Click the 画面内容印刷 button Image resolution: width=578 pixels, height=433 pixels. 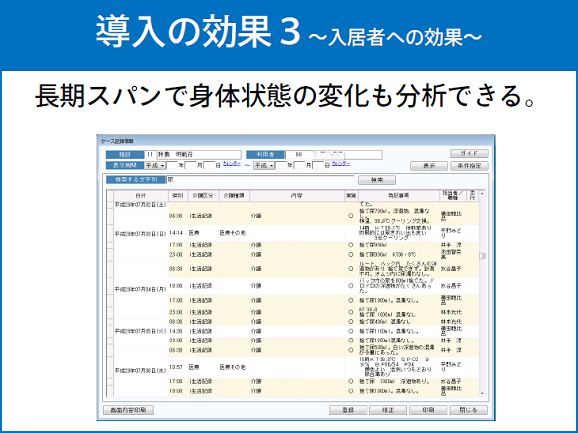[x=128, y=410]
